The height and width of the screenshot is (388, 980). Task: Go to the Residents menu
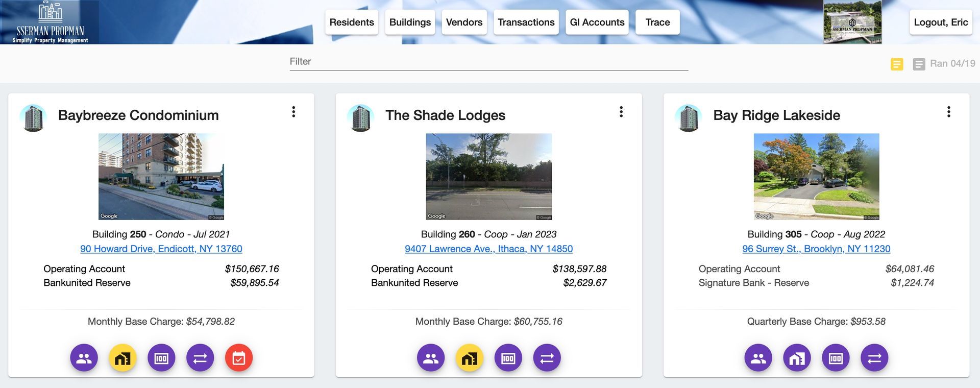click(352, 22)
